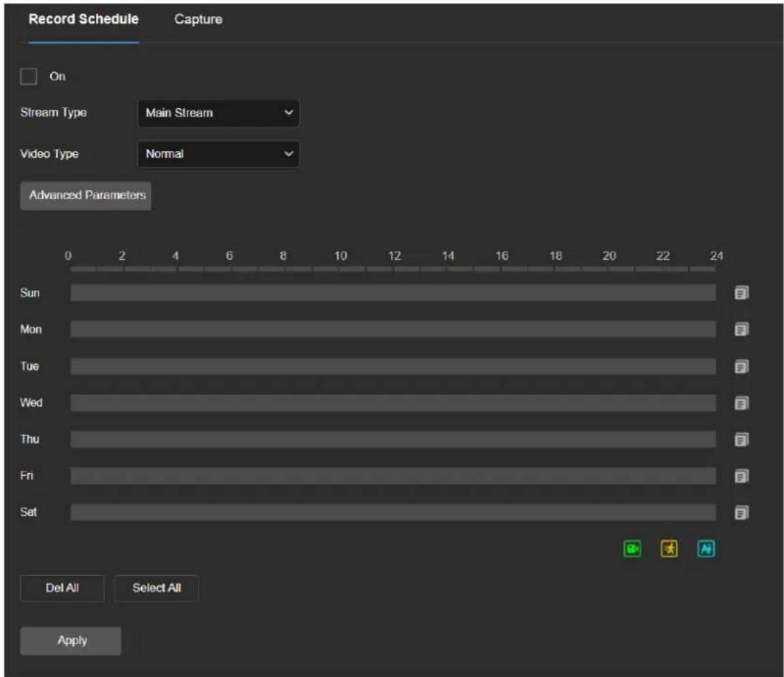Open Wednesday's schedule copy icon

(742, 403)
